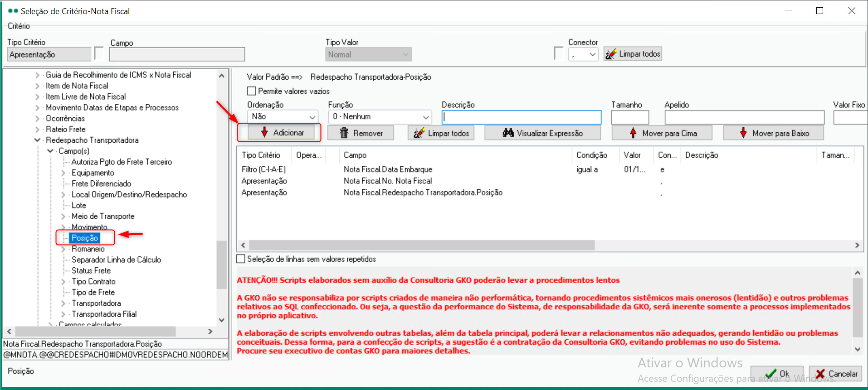Collapse the Redespacho Transportadora node

[38, 140]
